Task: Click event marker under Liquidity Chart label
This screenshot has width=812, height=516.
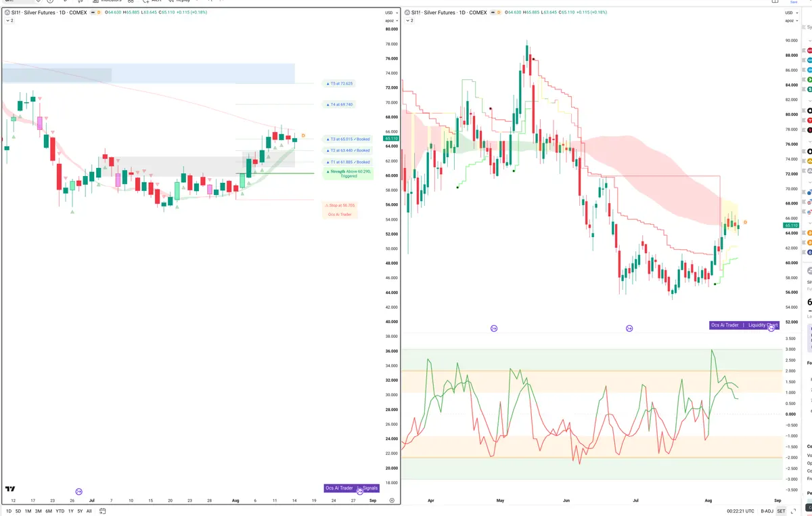Action: (771, 328)
